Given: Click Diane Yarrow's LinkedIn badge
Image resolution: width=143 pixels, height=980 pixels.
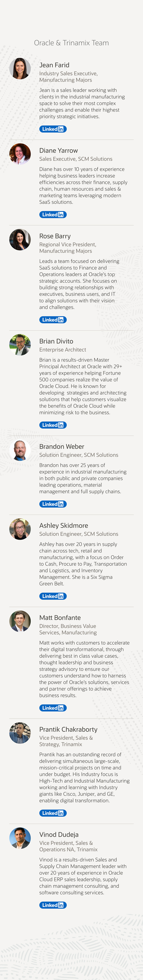Looking at the screenshot, I should [53, 215].
